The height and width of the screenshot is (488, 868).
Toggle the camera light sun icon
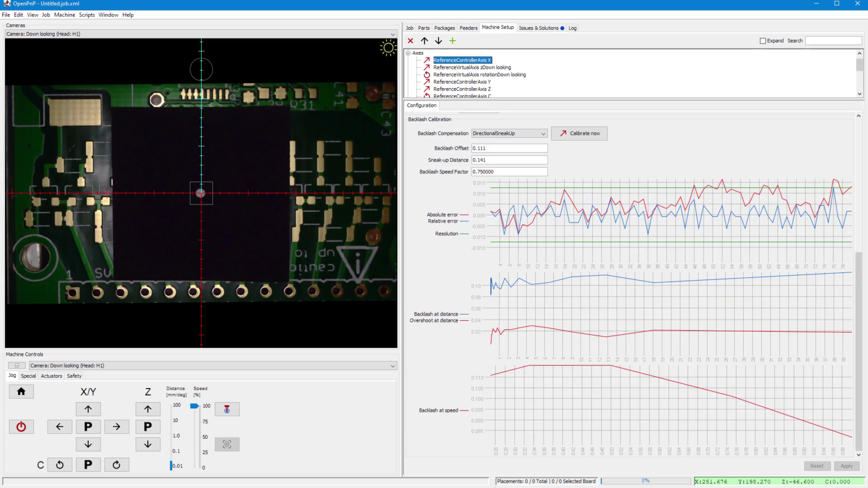click(x=388, y=48)
